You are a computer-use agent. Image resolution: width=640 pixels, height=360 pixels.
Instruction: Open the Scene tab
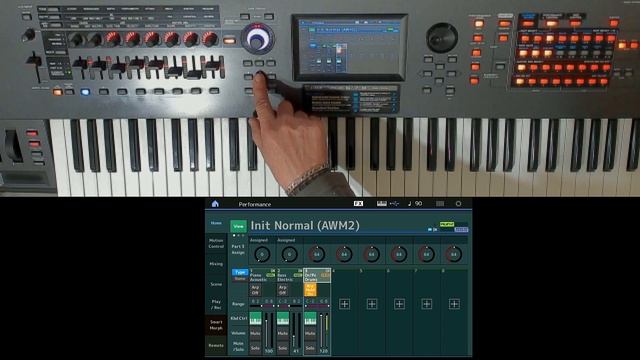coord(216,284)
